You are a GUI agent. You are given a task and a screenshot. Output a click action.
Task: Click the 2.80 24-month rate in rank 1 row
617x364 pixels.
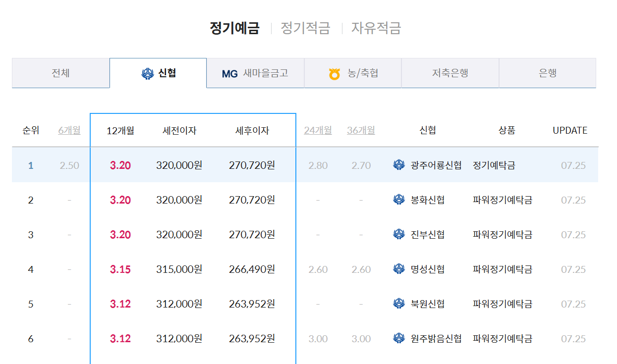pyautogui.click(x=318, y=165)
